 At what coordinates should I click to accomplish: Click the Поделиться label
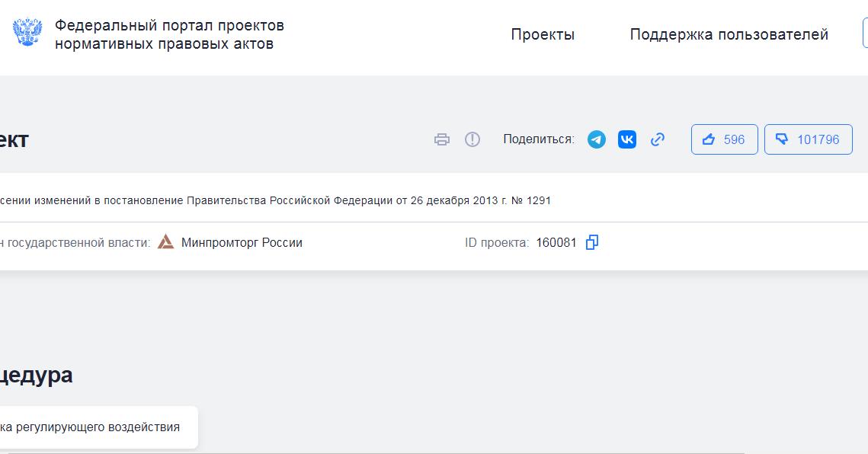pos(539,139)
